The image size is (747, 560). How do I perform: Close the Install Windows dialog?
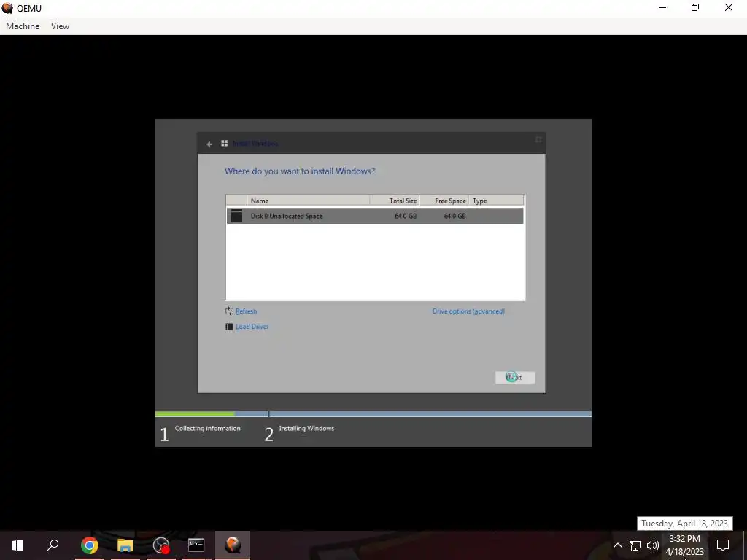(538, 139)
